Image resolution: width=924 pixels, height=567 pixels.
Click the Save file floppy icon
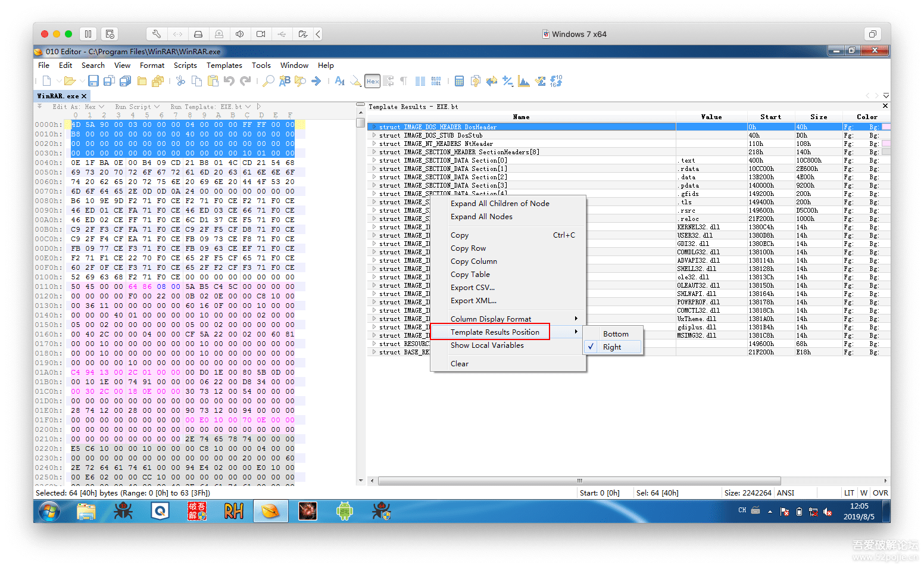tap(93, 80)
